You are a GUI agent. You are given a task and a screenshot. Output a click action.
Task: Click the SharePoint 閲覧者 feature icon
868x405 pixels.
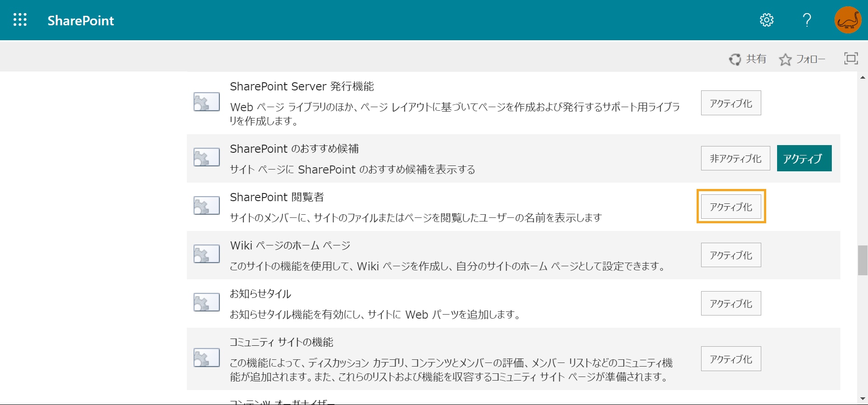tap(207, 206)
